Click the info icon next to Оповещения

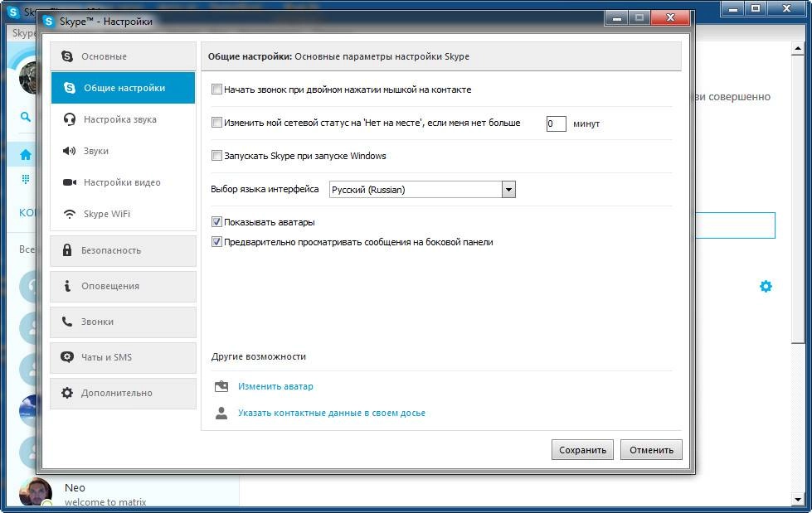[x=67, y=286]
